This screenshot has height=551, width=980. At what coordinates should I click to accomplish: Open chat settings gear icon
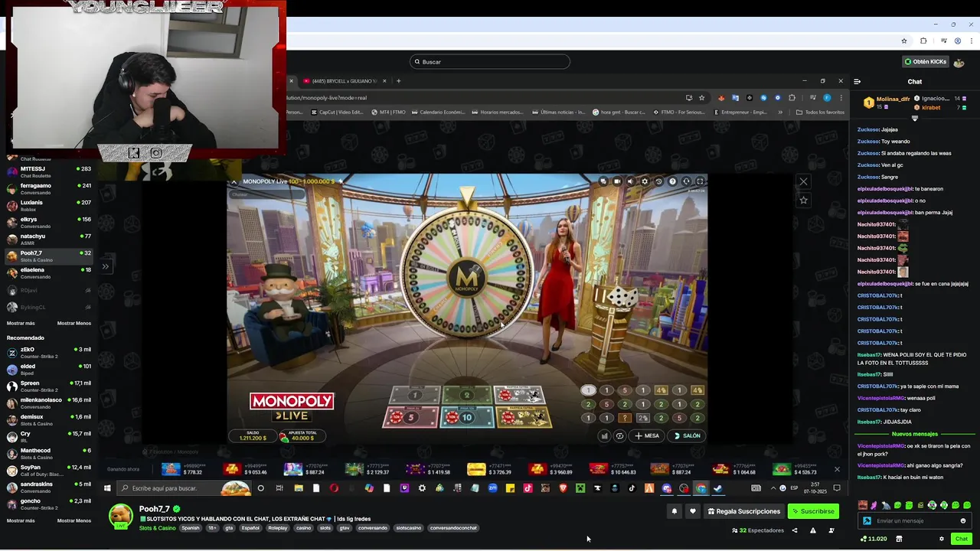point(942,539)
